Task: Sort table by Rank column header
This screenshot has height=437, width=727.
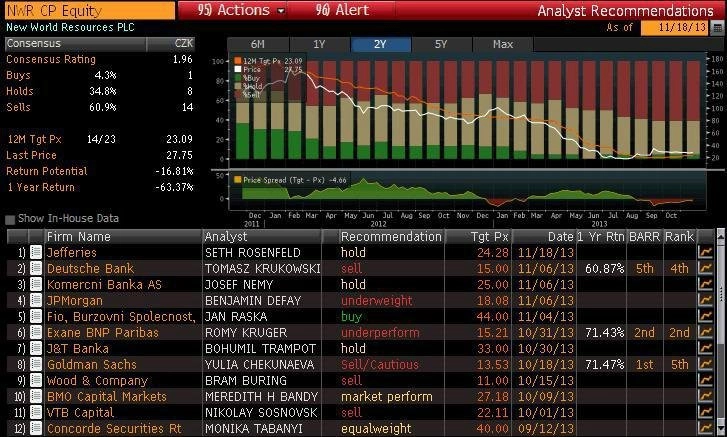Action: (679, 237)
